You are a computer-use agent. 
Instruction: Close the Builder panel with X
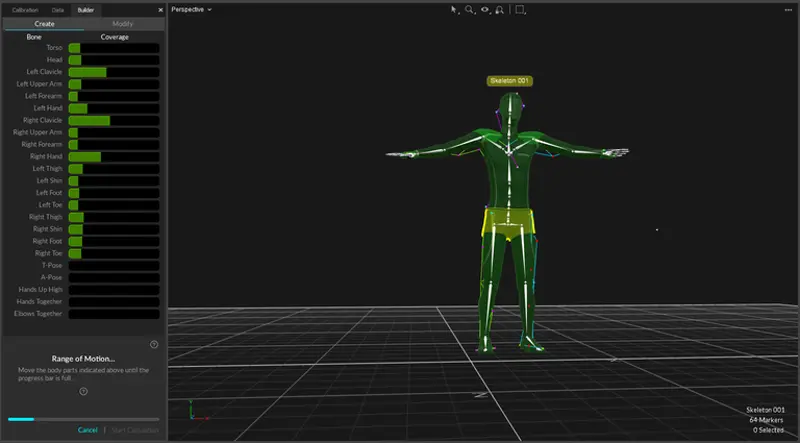[x=160, y=9]
